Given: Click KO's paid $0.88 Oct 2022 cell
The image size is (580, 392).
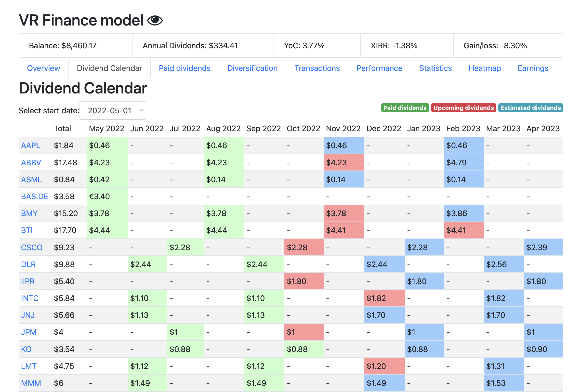Looking at the screenshot, I should [304, 349].
